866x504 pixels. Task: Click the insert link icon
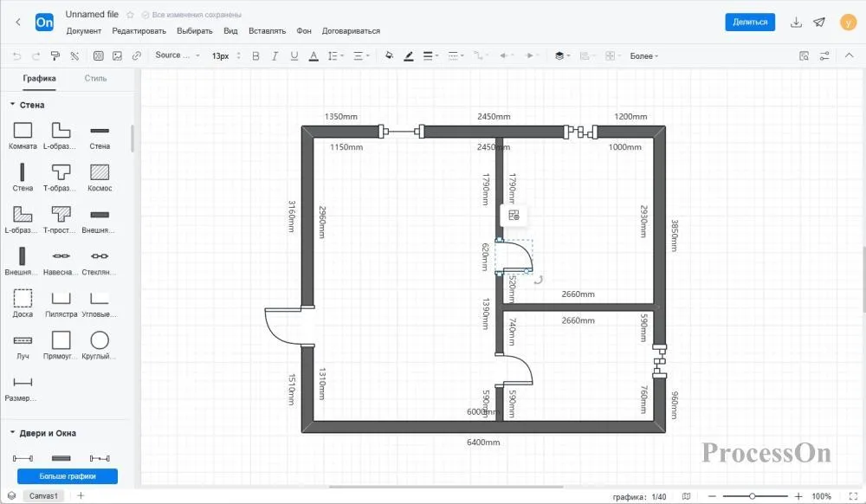click(137, 55)
